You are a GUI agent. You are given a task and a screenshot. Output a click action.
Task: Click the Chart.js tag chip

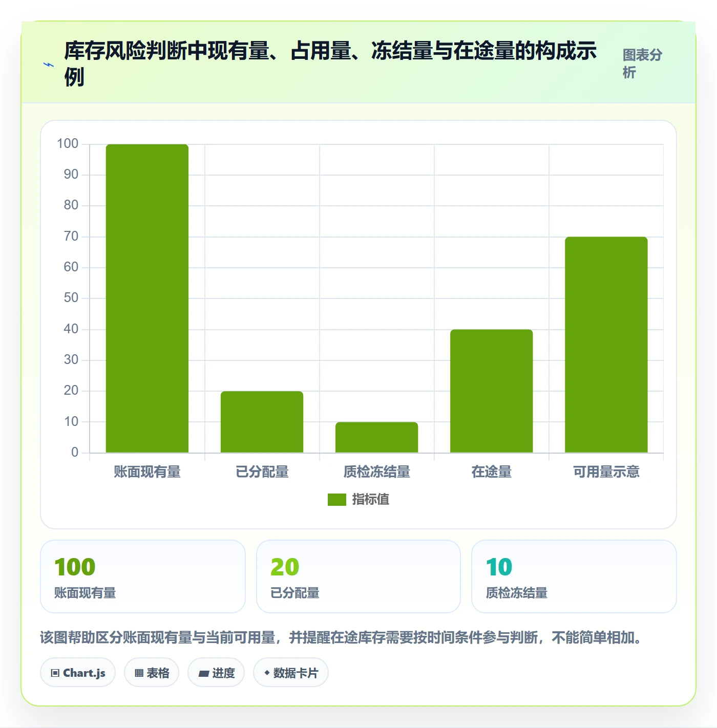point(78,673)
